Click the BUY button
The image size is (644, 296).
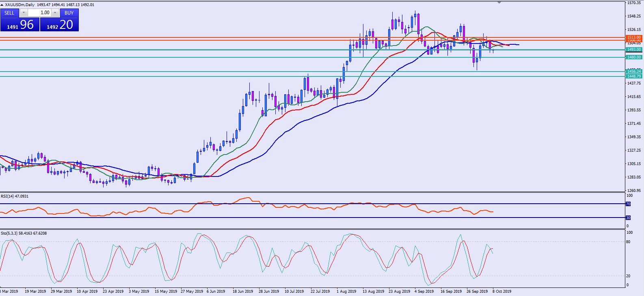tap(69, 13)
